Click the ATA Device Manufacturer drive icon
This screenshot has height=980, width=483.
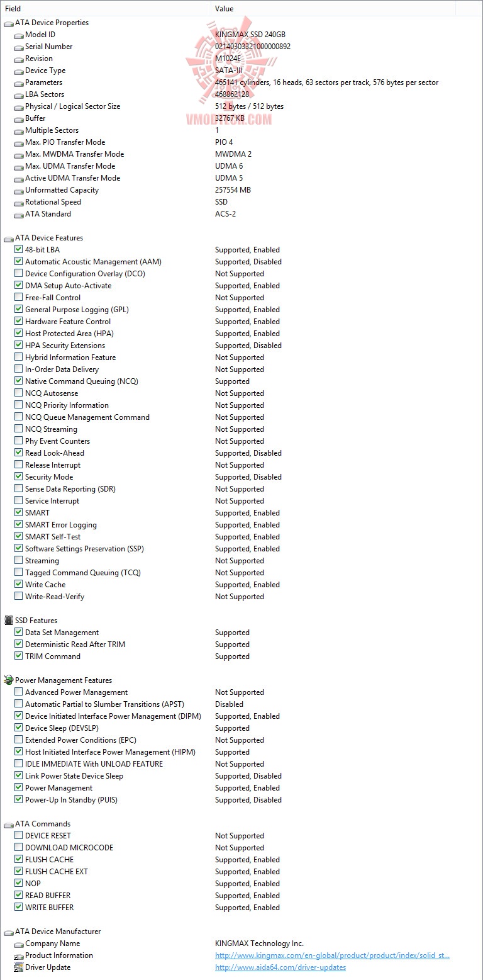click(x=8, y=932)
